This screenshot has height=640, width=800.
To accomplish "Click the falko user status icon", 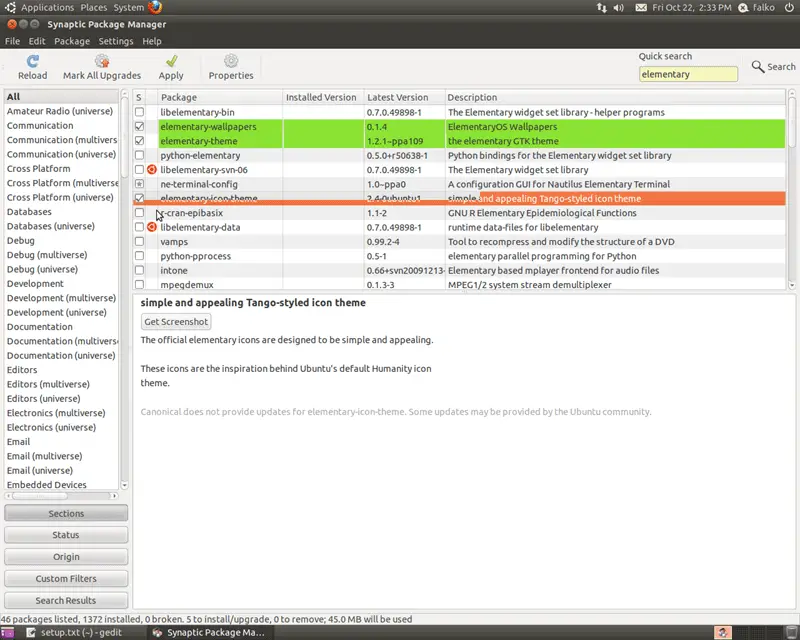I will tap(743, 8).
